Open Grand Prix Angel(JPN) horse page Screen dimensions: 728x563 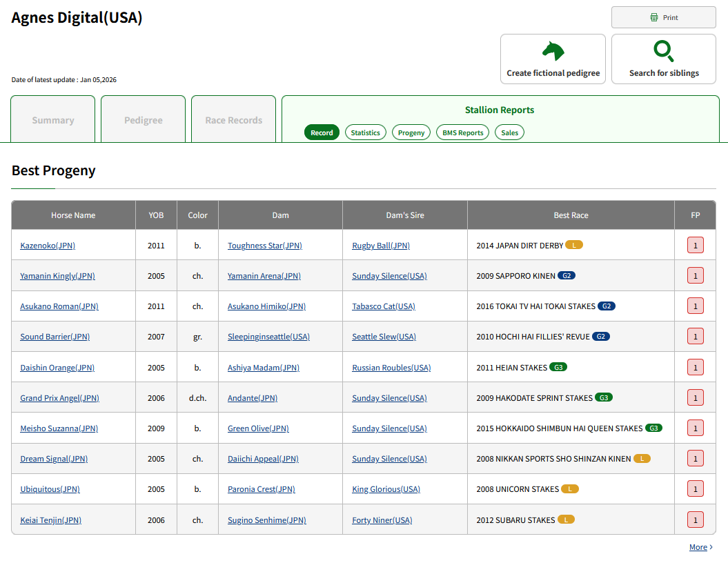[x=59, y=398]
